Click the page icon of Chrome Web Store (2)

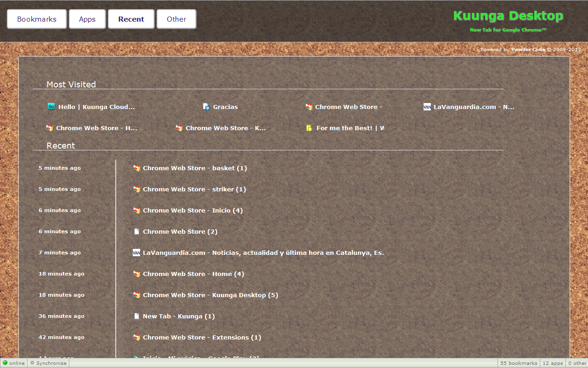click(136, 231)
